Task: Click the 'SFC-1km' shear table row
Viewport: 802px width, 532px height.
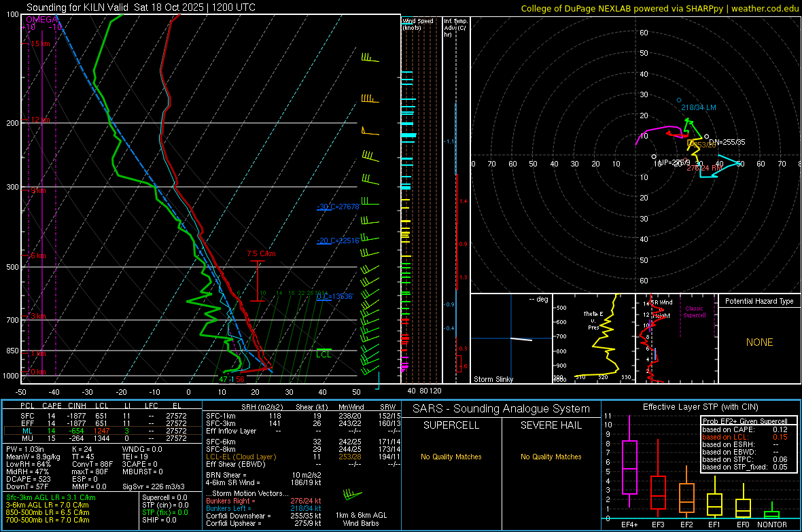Action: pos(303,416)
